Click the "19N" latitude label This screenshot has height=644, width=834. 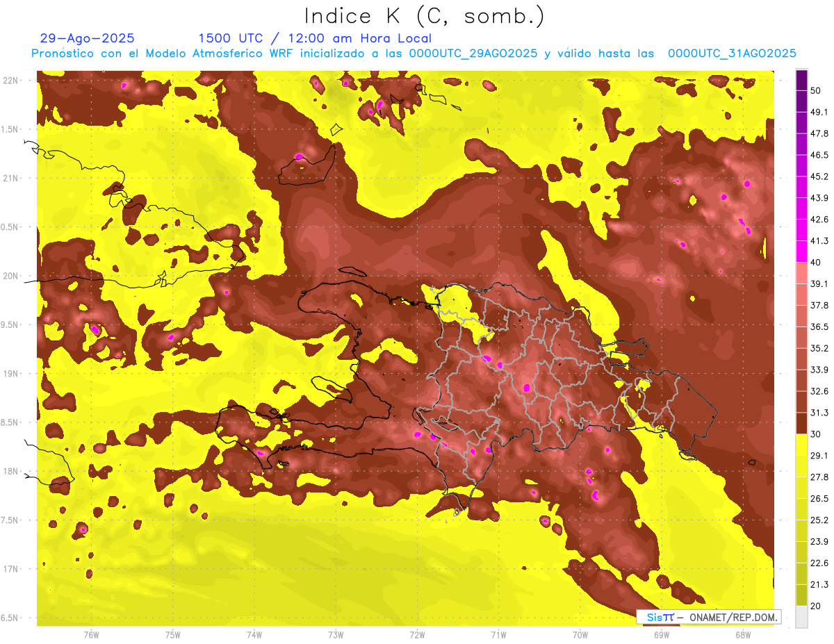click(x=12, y=373)
